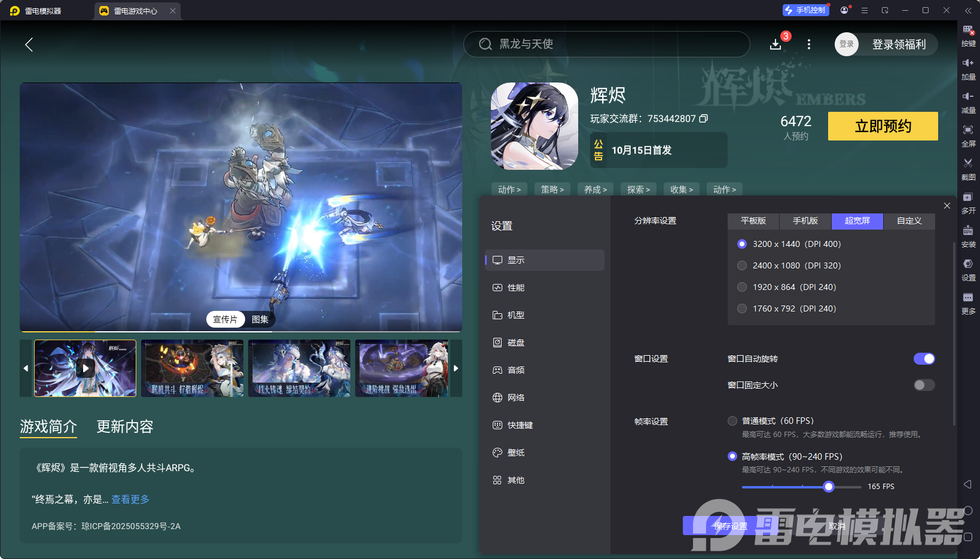Collapse the right sidebar with double chevron
The image size is (980, 559).
click(968, 10)
